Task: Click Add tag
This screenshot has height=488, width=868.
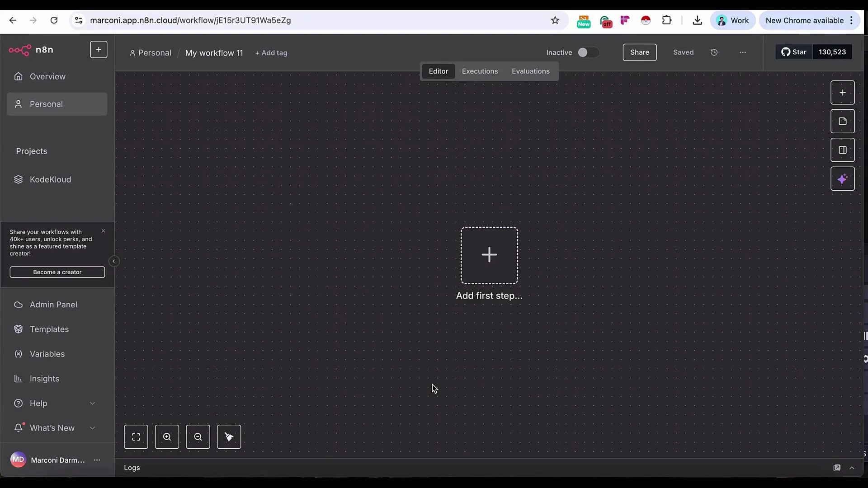Action: pyautogui.click(x=271, y=53)
